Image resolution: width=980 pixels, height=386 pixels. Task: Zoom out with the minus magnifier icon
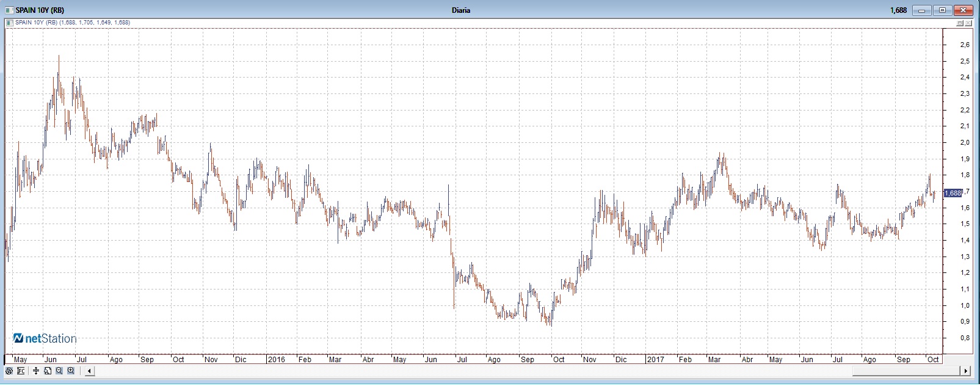pos(59,371)
